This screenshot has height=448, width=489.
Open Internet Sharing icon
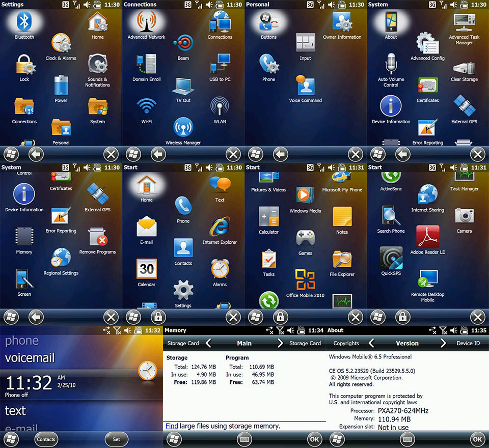[428, 194]
